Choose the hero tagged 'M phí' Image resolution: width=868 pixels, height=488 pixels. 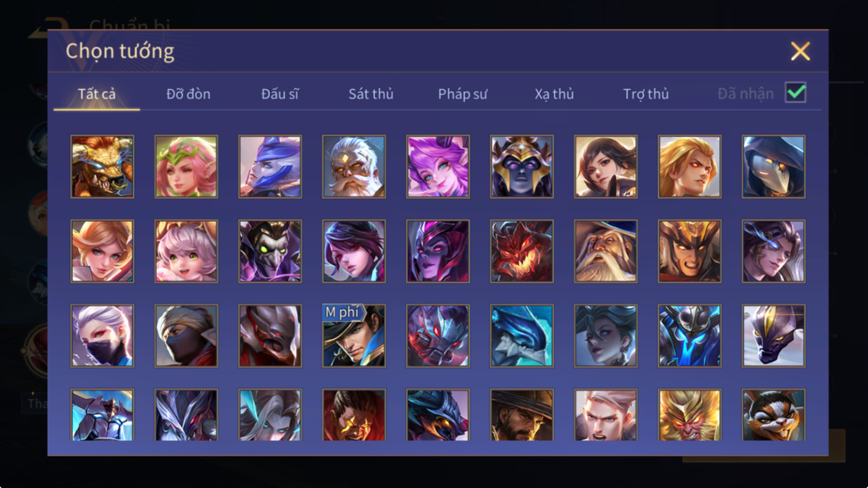354,336
